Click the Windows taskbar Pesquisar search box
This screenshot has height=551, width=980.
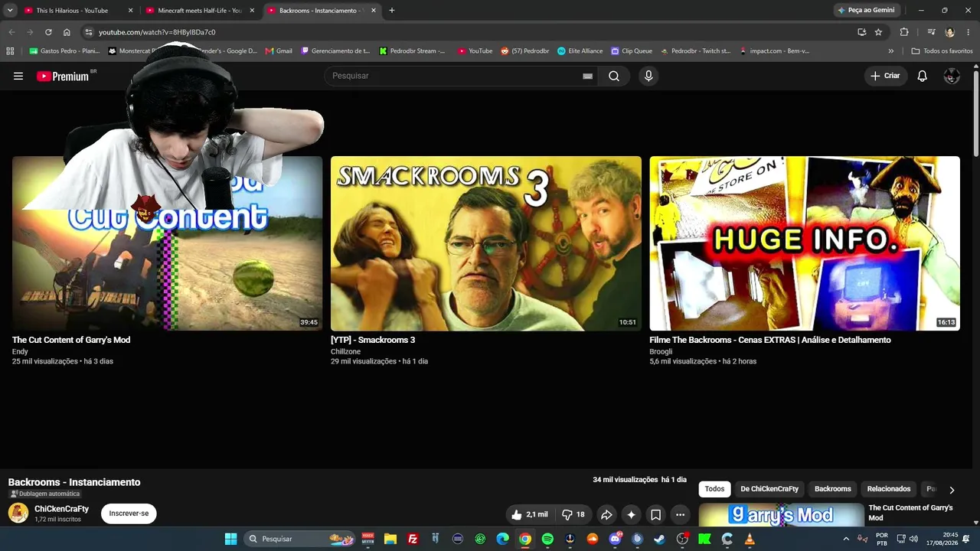click(x=299, y=539)
